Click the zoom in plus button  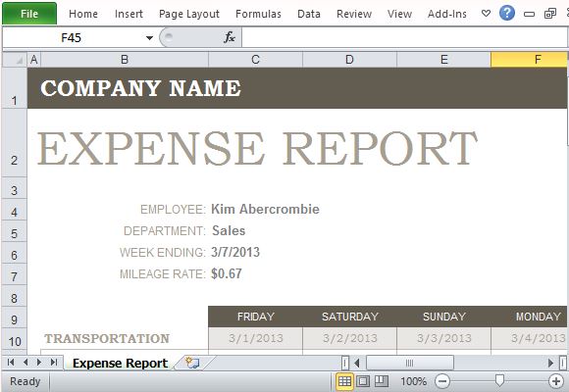pyautogui.click(x=556, y=381)
